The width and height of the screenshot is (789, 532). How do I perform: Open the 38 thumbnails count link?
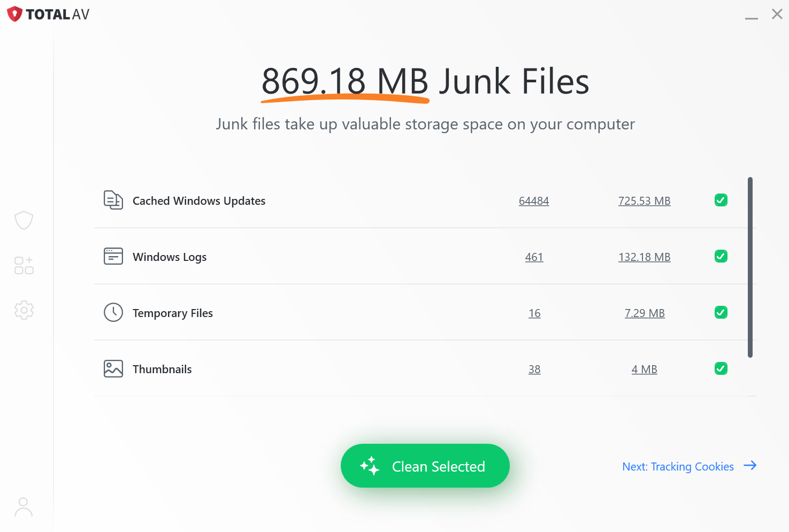(x=534, y=369)
